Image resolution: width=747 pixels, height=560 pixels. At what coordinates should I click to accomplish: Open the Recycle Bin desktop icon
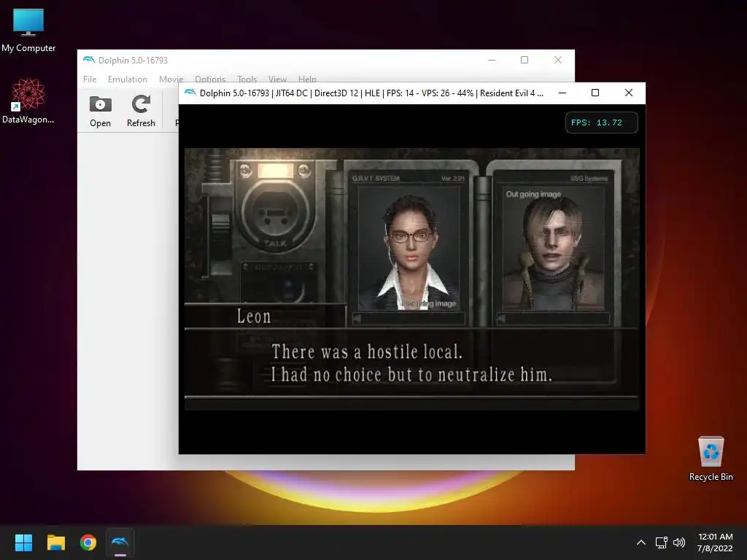click(711, 459)
